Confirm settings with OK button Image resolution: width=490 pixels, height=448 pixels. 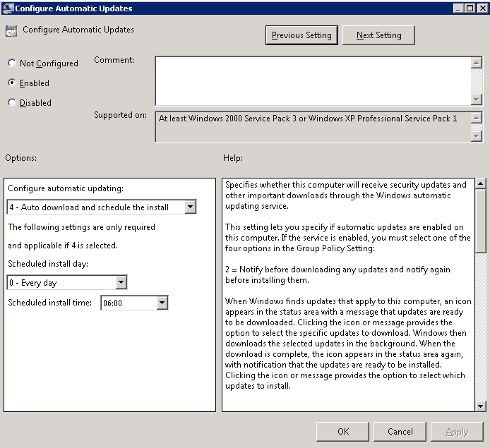[343, 432]
